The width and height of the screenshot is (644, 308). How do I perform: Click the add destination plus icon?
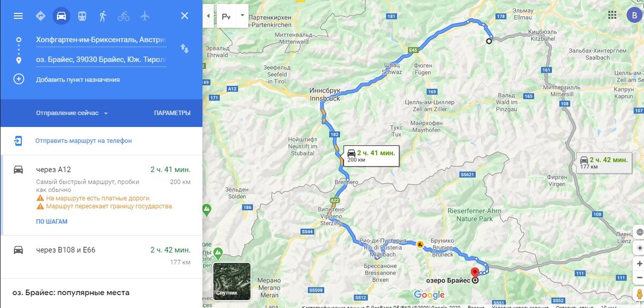[x=19, y=79]
